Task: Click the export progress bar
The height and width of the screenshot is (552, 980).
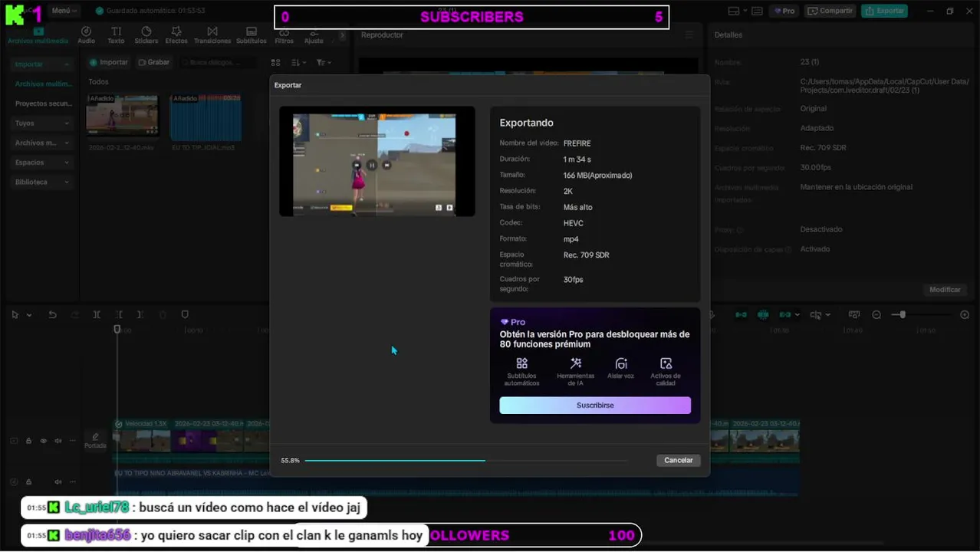Action: tap(466, 461)
